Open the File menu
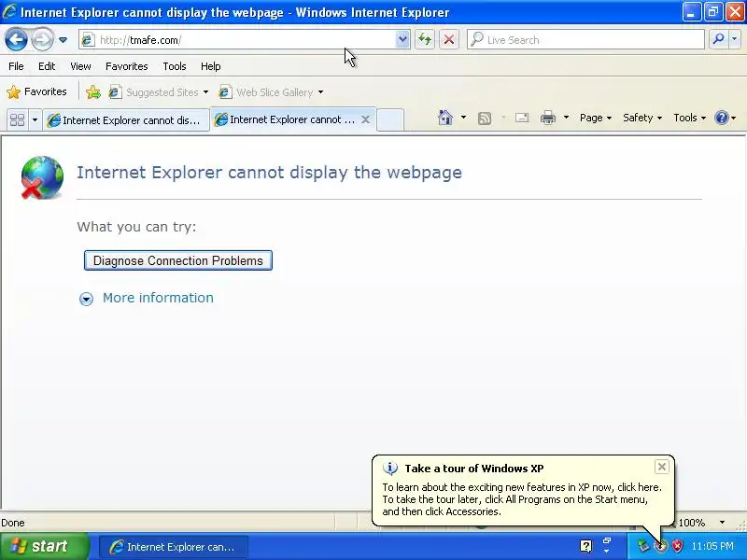The image size is (747, 560). [x=16, y=66]
